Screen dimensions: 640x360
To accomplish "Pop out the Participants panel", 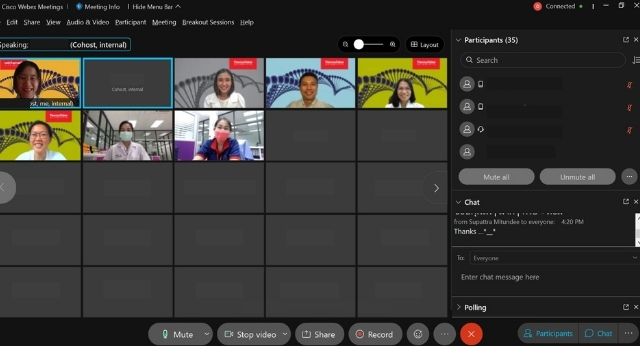I will coord(626,40).
